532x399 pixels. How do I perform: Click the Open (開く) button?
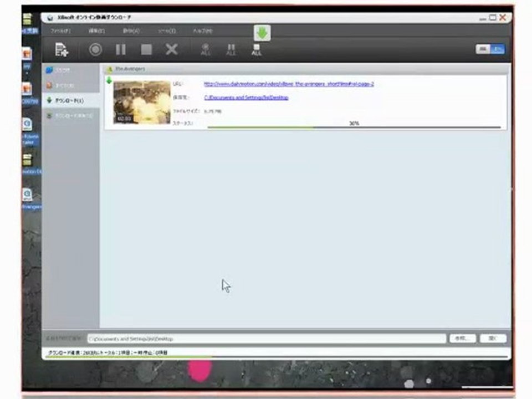tap(493, 338)
